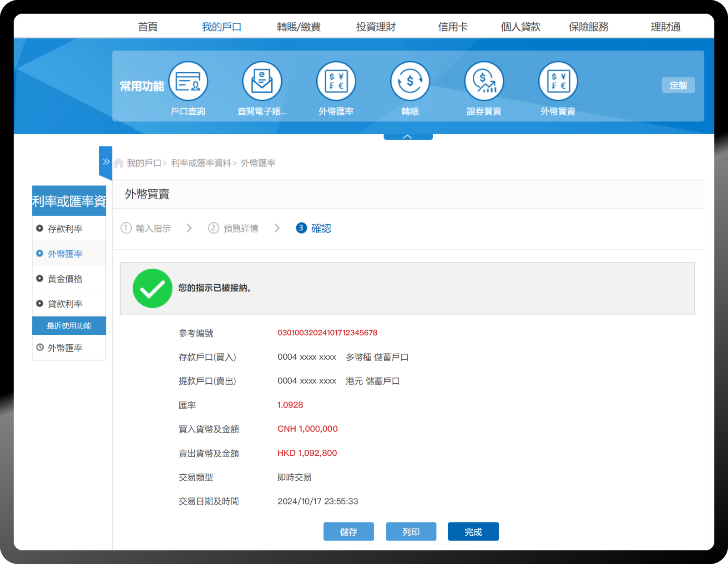The image size is (728, 564).
Task: Select 貸款利率 in sidebar
Action: (69, 303)
